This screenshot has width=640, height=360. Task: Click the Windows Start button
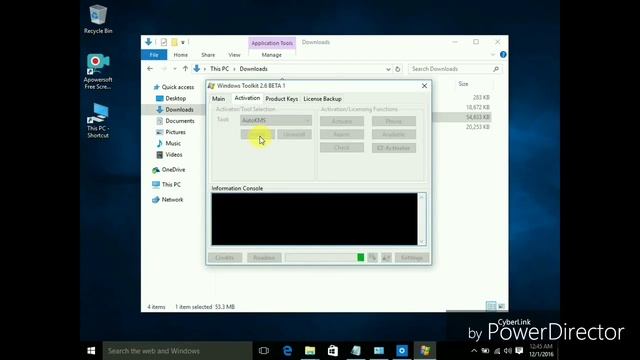point(91,351)
